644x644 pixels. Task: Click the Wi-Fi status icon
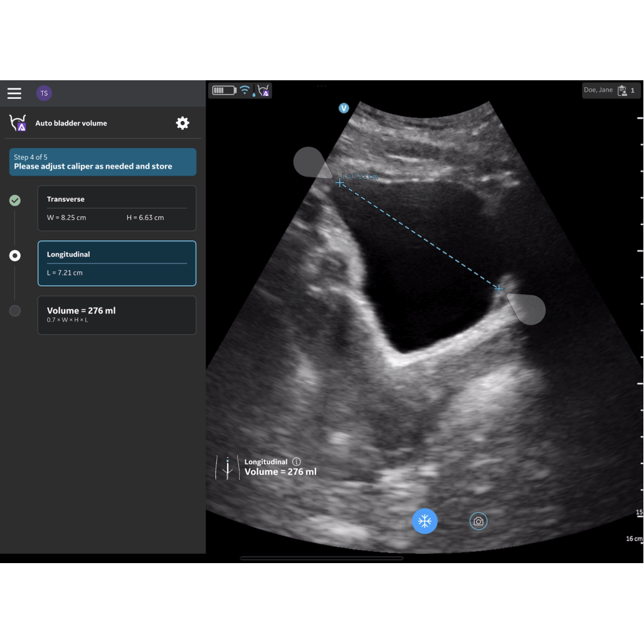click(244, 90)
